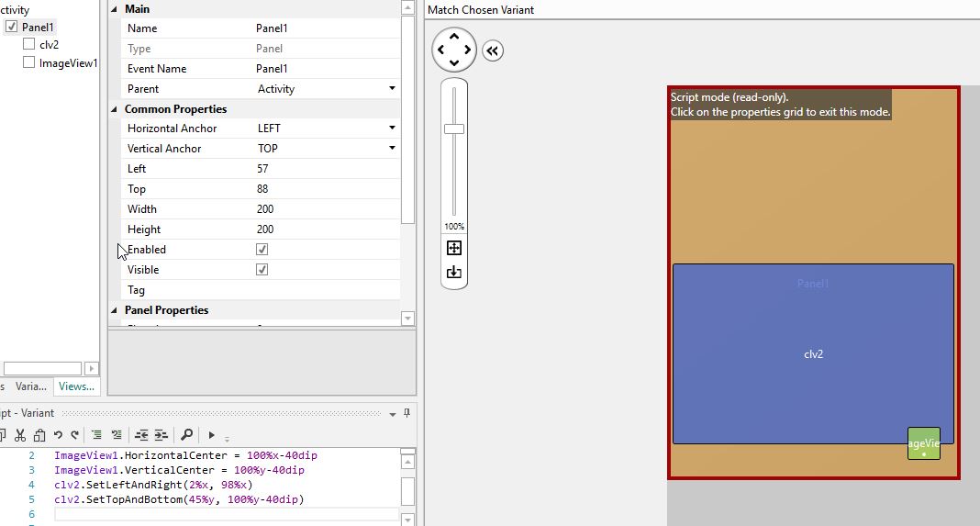Screen dimensions: 980x526
Task: Click the Match Chosen Variant label
Action: coord(481,10)
